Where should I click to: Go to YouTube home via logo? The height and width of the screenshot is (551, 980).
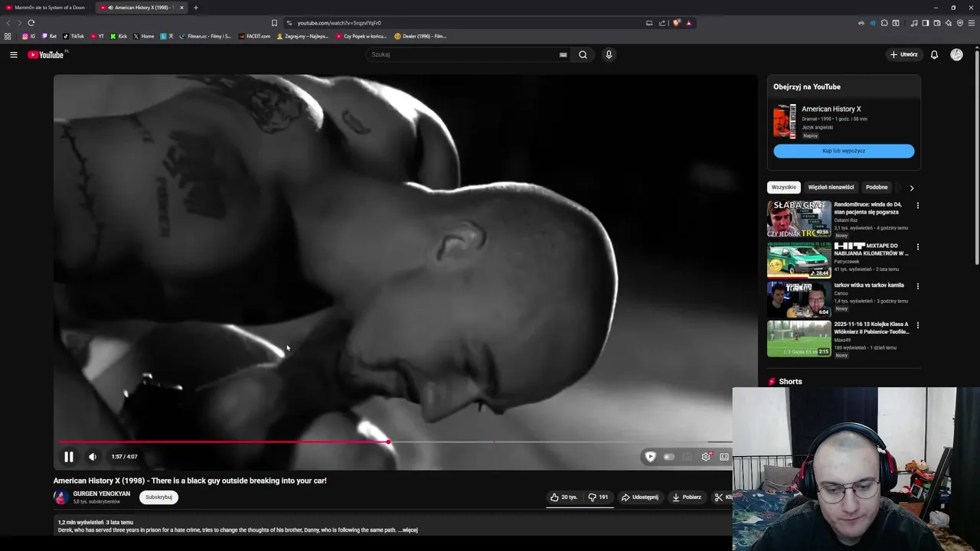(47, 54)
